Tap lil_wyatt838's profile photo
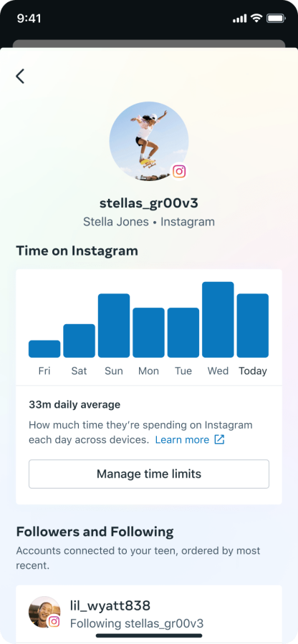The image size is (298, 644). (x=44, y=612)
